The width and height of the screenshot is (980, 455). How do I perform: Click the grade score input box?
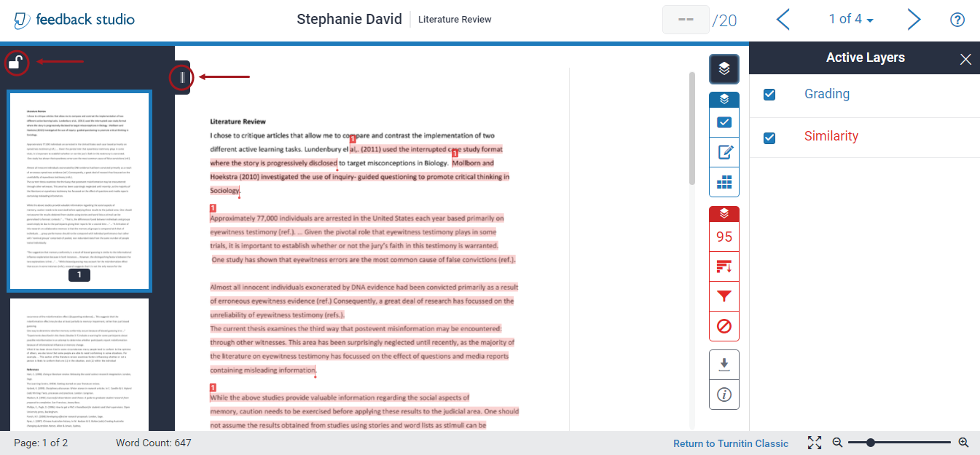[x=686, y=20]
